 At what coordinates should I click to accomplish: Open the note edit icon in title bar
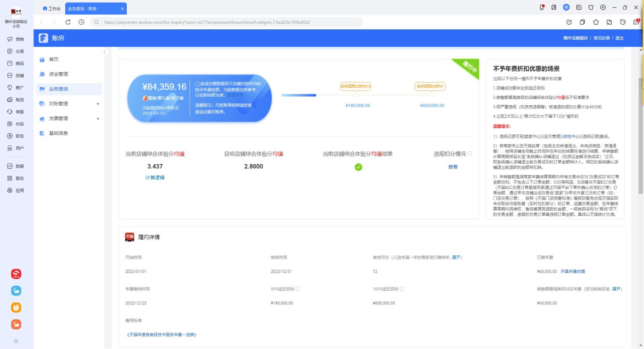click(x=579, y=7)
